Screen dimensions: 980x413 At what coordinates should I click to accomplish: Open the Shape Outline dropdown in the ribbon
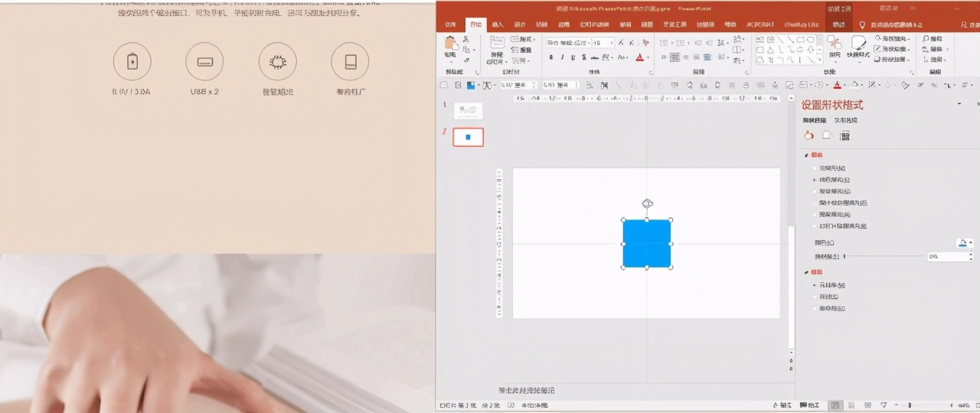pyautogui.click(x=892, y=49)
